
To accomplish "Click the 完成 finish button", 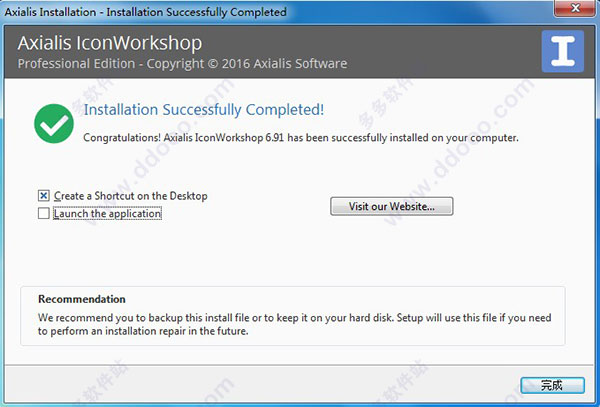I will (552, 385).
